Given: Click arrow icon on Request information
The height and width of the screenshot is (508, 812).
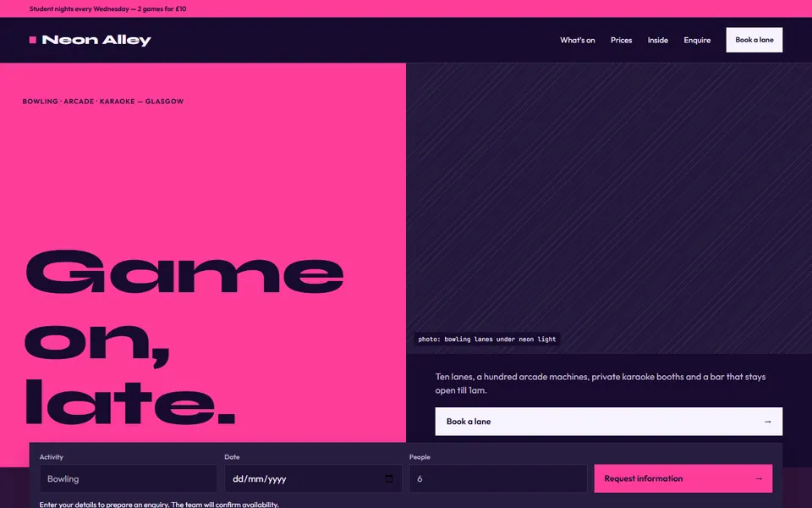Looking at the screenshot, I should click(760, 478).
